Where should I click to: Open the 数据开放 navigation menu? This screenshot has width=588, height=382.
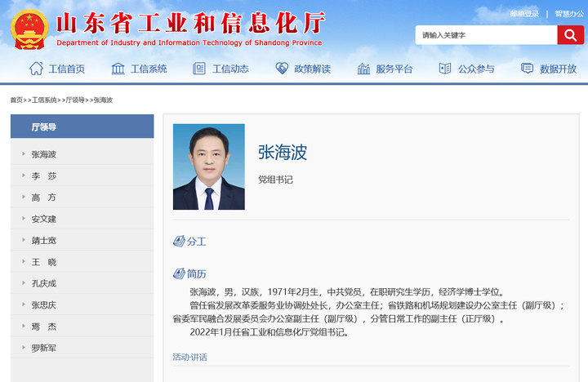558,69
